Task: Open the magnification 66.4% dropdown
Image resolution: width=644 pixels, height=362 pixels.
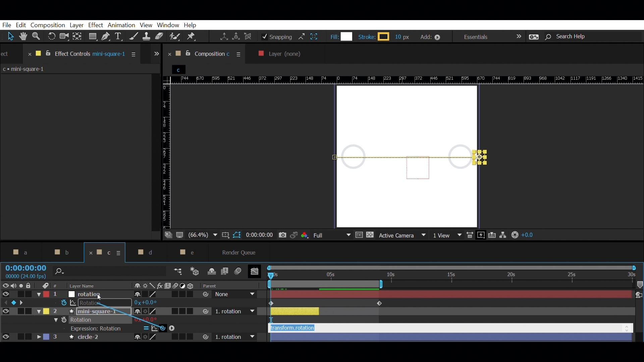Action: tap(203, 235)
